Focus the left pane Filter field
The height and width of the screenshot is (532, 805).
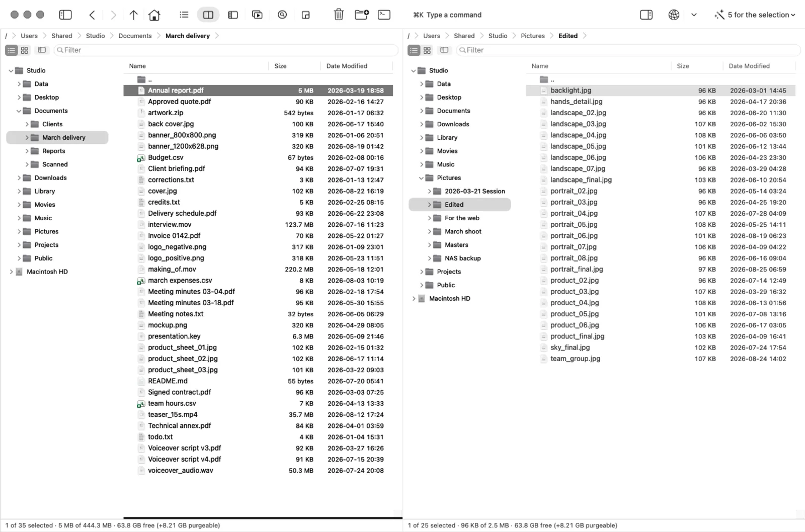[x=225, y=50]
